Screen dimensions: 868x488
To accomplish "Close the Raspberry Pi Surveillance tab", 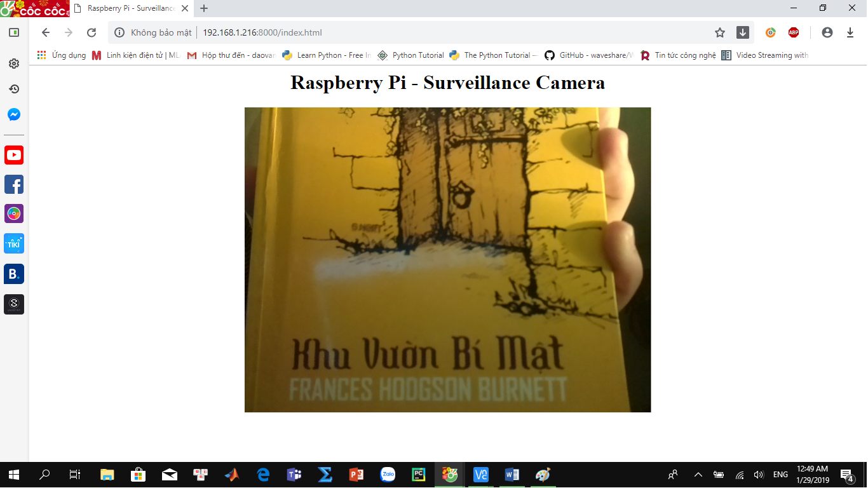I will [x=186, y=8].
